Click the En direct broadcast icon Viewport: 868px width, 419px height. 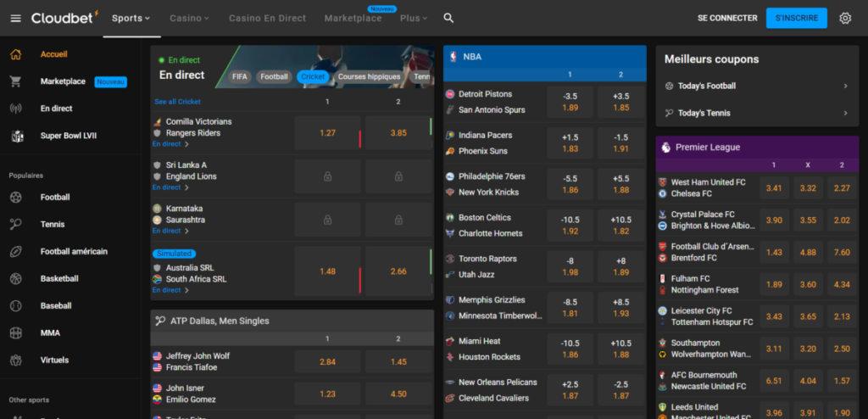16,109
